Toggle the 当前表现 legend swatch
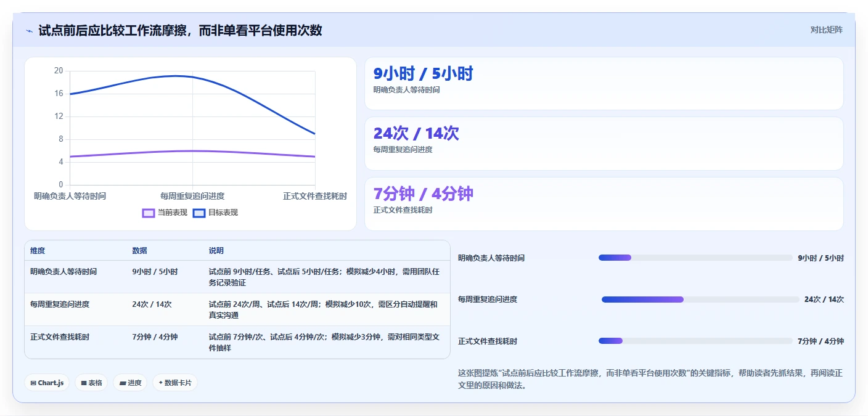Viewport: 868px width, 416px height. pyautogui.click(x=149, y=213)
